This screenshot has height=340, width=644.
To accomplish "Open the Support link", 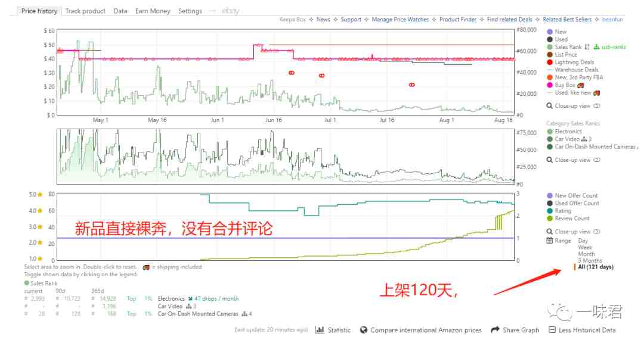I will click(x=351, y=19).
